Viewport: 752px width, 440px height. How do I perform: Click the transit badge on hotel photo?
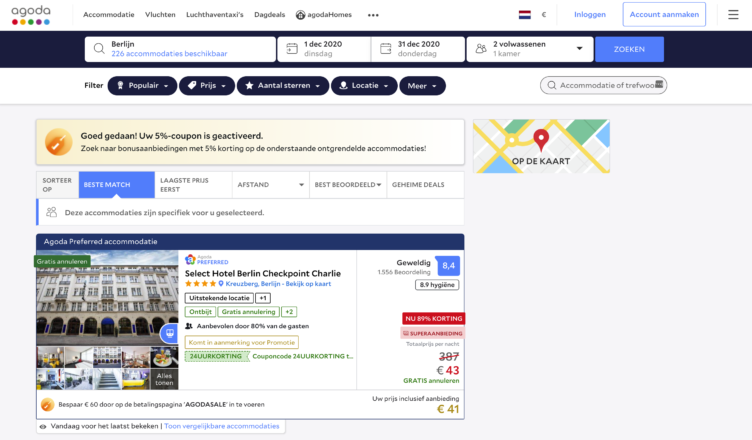point(167,332)
